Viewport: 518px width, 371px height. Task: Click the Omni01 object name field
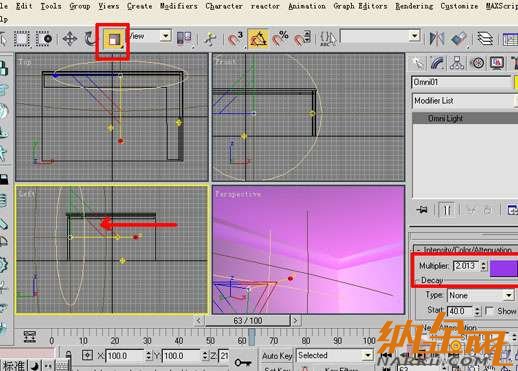click(x=461, y=82)
